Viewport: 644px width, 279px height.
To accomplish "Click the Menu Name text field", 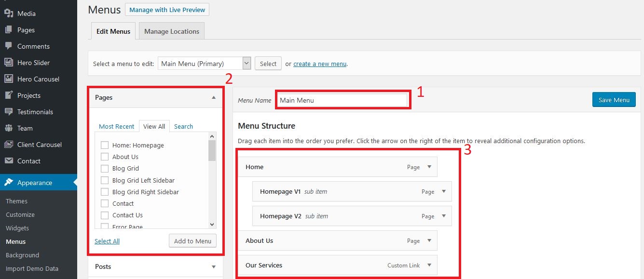I will click(343, 100).
